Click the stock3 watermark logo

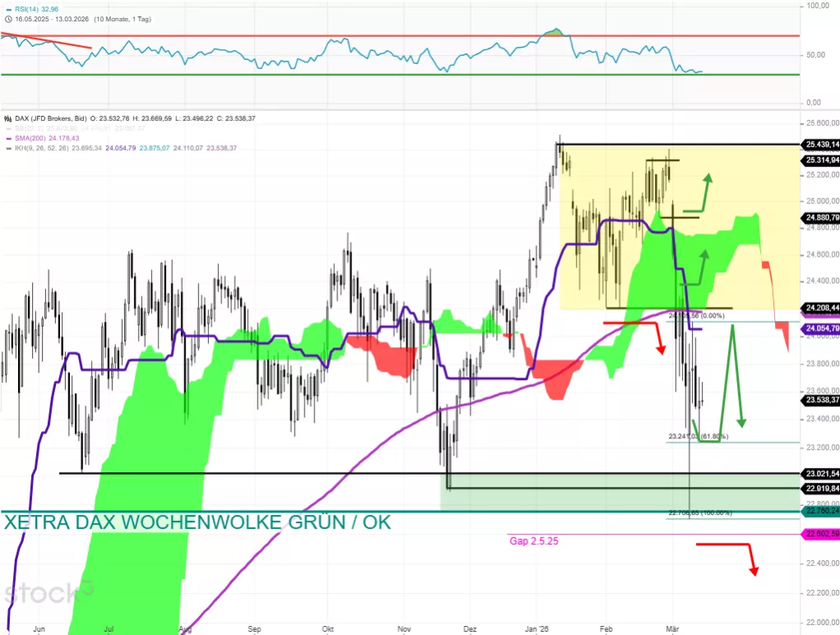[49, 592]
